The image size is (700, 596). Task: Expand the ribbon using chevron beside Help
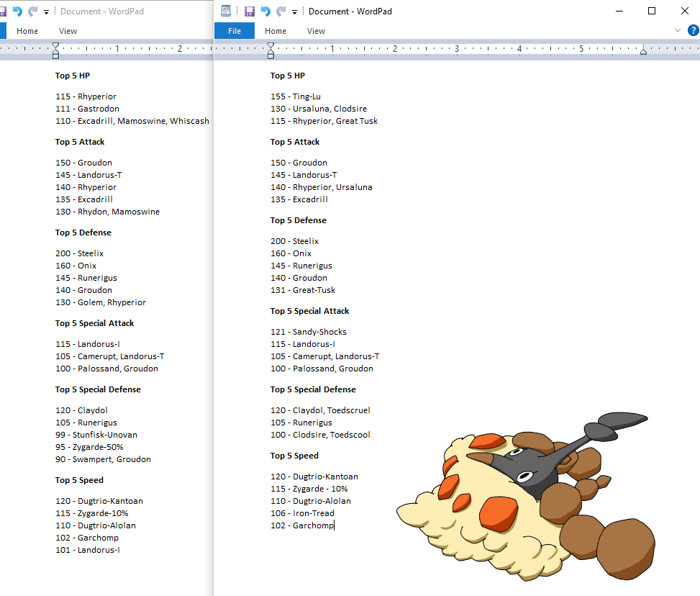coord(677,30)
